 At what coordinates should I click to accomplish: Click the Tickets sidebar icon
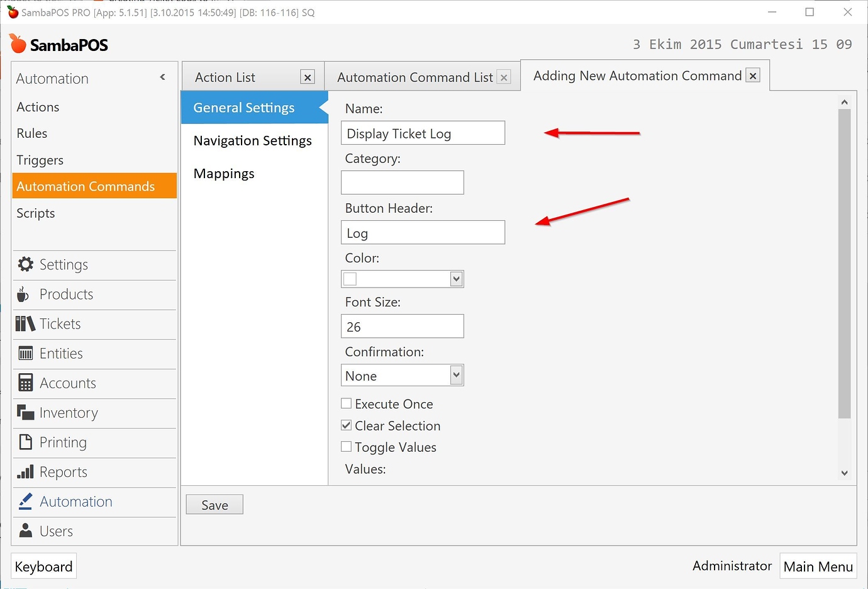coord(25,323)
